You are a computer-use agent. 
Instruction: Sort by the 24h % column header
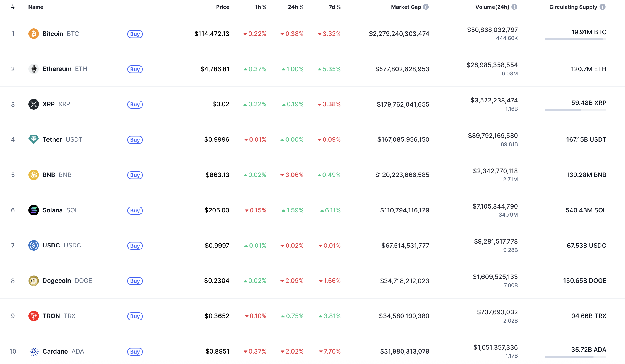click(x=295, y=7)
